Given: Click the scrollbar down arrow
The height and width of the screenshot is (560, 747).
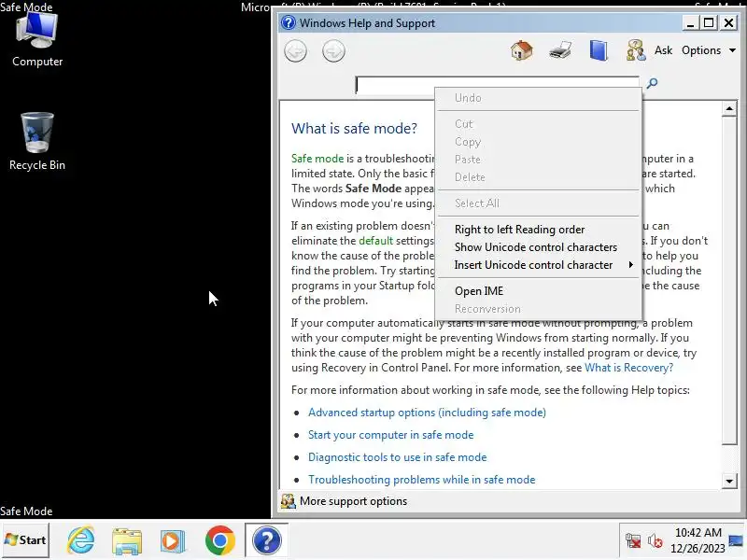Looking at the screenshot, I should tap(729, 481).
